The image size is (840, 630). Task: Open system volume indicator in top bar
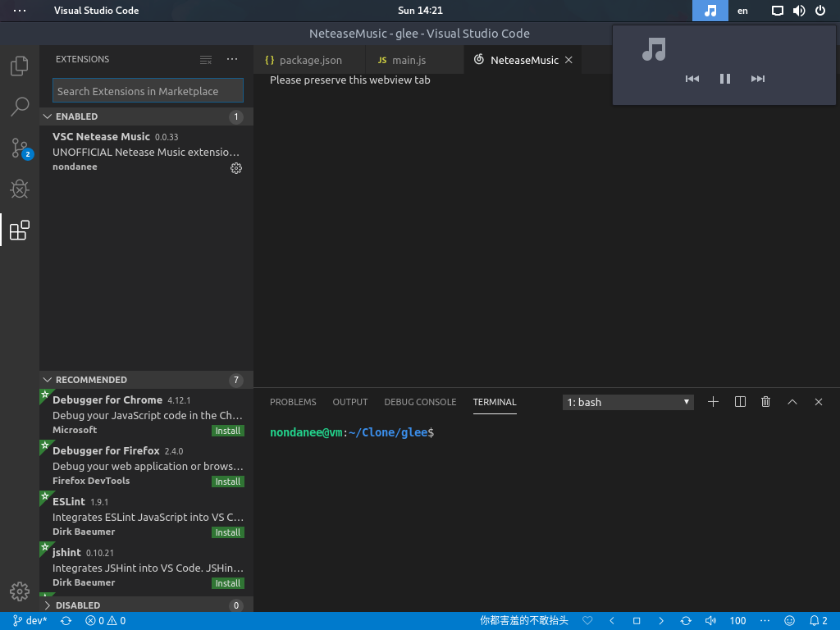pyautogui.click(x=799, y=11)
